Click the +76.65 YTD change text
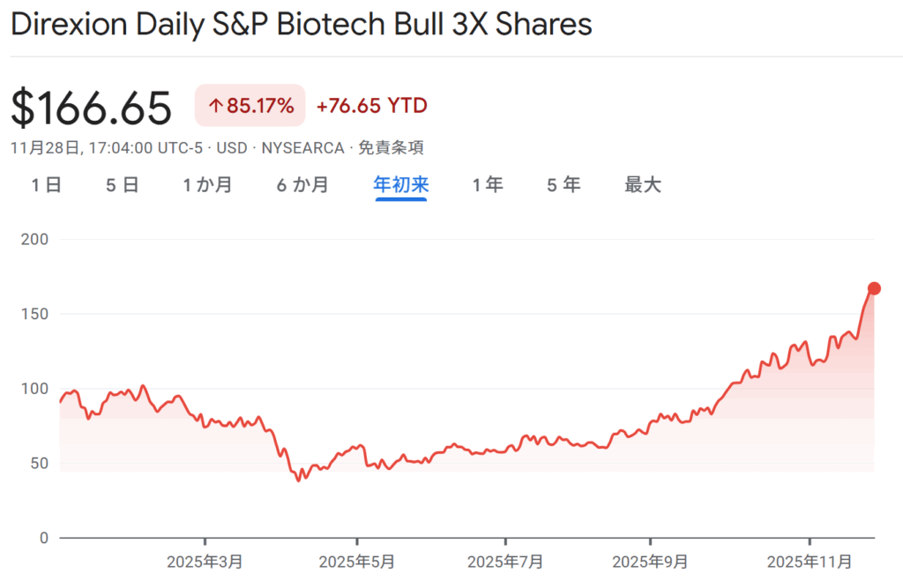Screen dimensions: 903x588 click(371, 107)
